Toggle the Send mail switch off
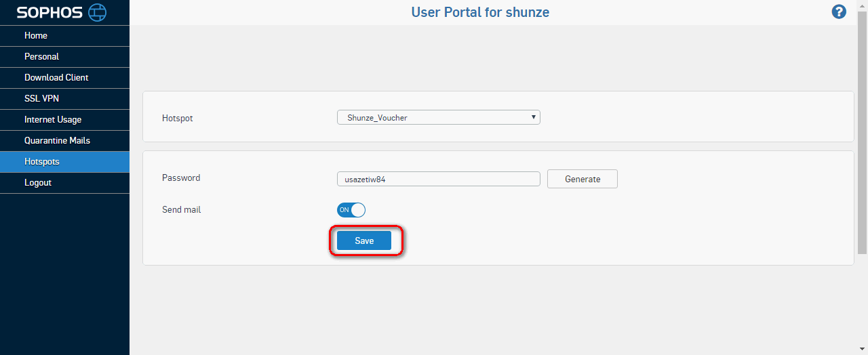 point(351,210)
